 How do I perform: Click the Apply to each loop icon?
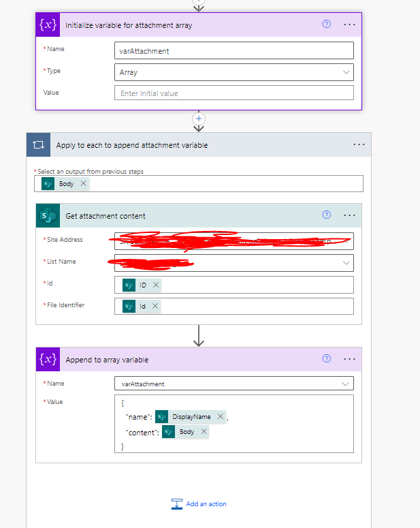pos(38,145)
